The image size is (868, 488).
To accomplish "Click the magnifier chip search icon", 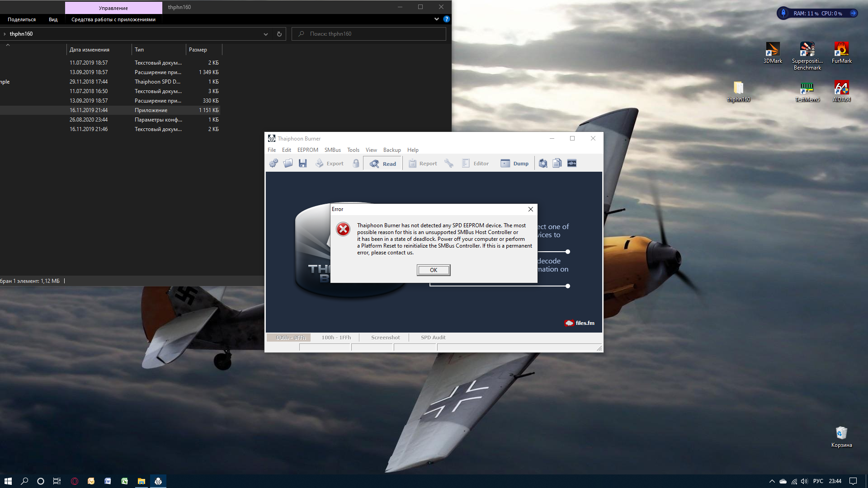I will coord(543,164).
